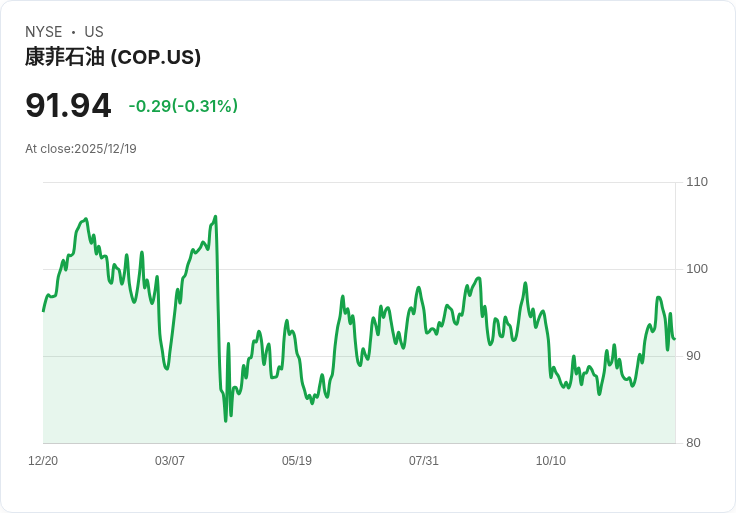This screenshot has width=736, height=513.
Task: Select the 90 y-axis label
Action: 693,356
